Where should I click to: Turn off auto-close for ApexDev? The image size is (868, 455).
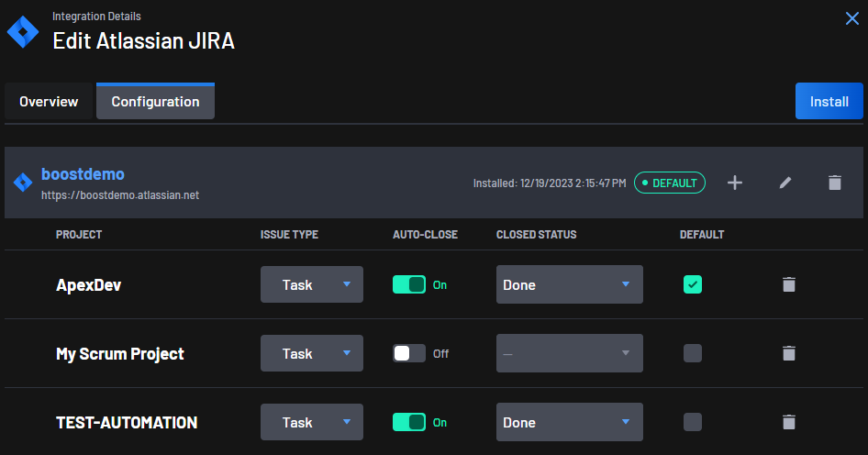tap(409, 284)
